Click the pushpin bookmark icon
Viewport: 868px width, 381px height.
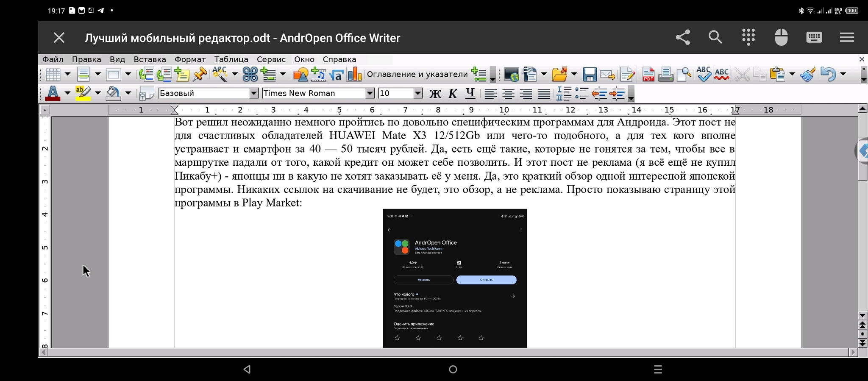click(200, 75)
